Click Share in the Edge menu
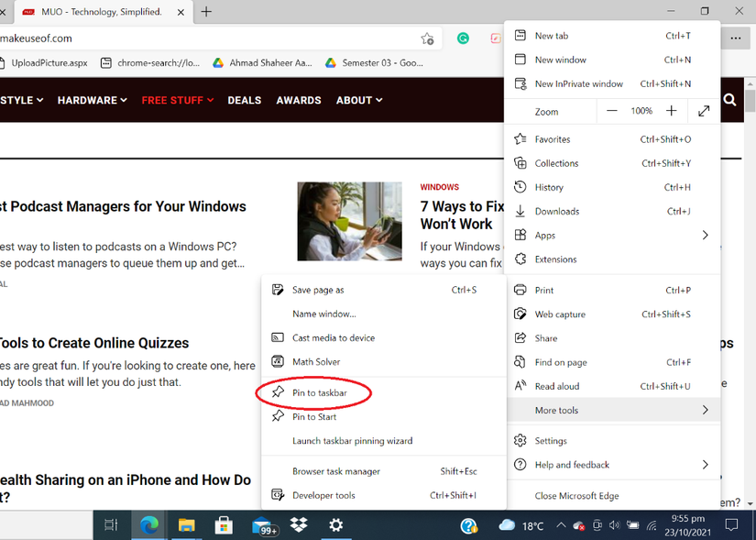Viewport: 756px width, 540px height. 612,338
